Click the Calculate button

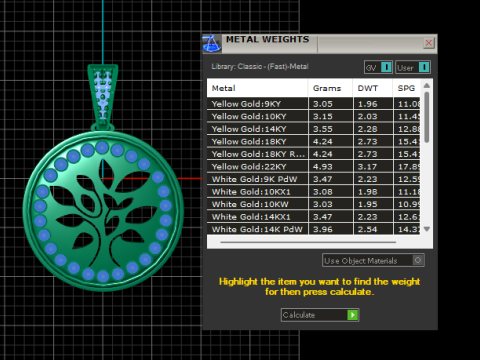(x=320, y=315)
